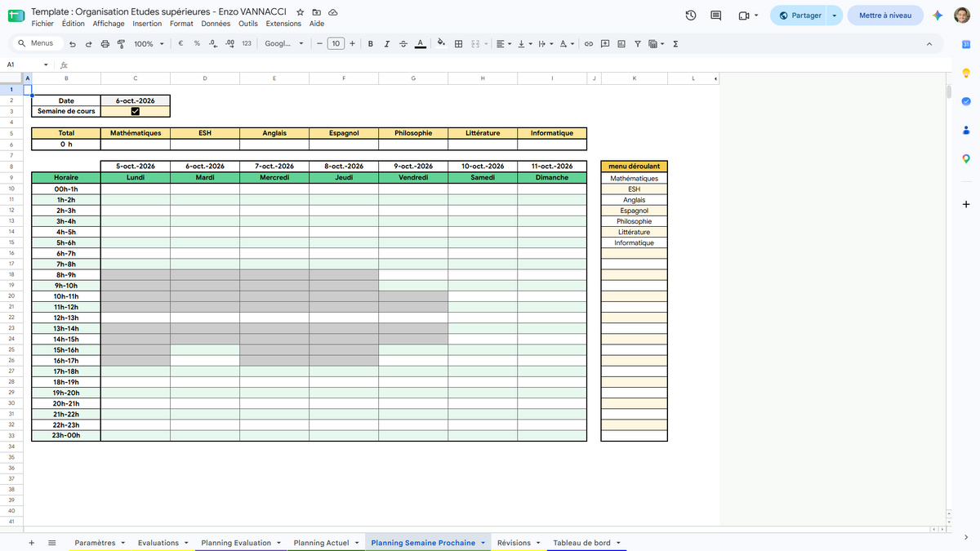Open horizontal alignment dropdown
The image size is (980, 551).
pos(503,44)
